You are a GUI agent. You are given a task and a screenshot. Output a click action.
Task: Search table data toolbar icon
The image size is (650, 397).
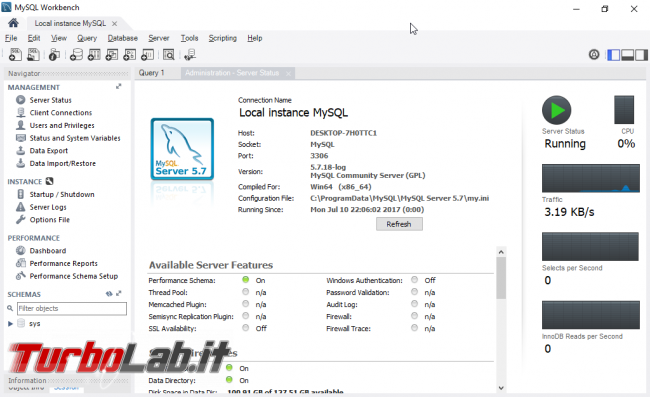pos(169,55)
